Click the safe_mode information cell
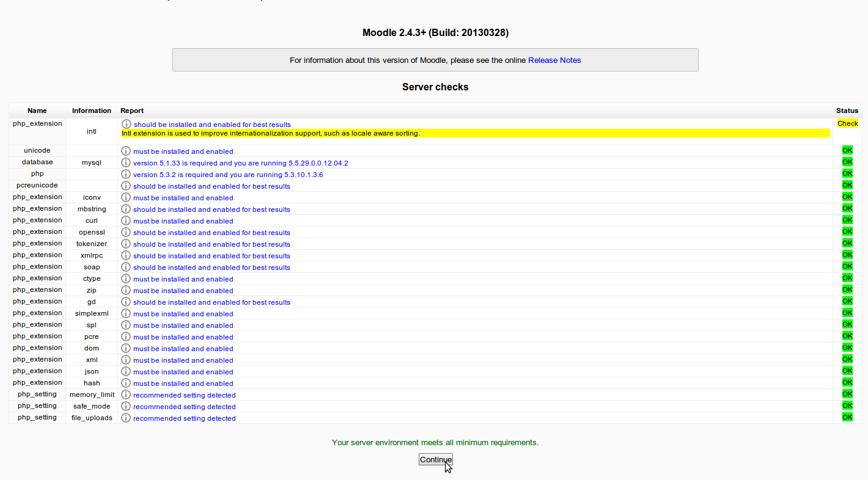The width and height of the screenshot is (868, 480). pyautogui.click(x=92, y=406)
